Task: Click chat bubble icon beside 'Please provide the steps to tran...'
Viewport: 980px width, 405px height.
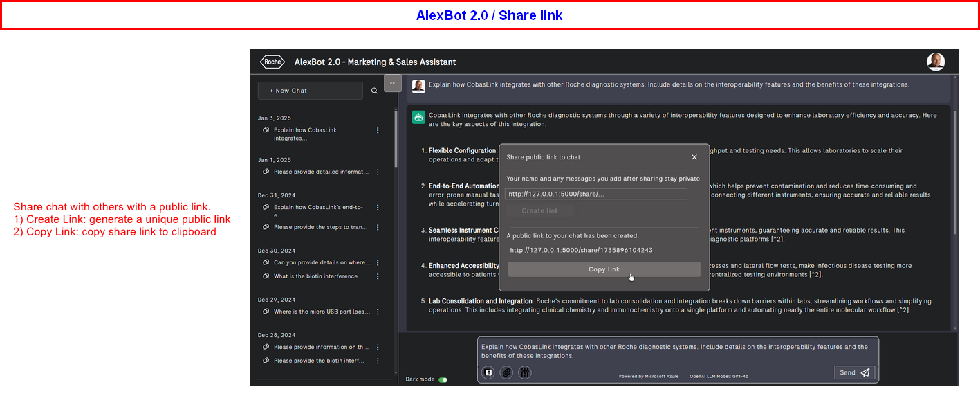Action: click(266, 227)
